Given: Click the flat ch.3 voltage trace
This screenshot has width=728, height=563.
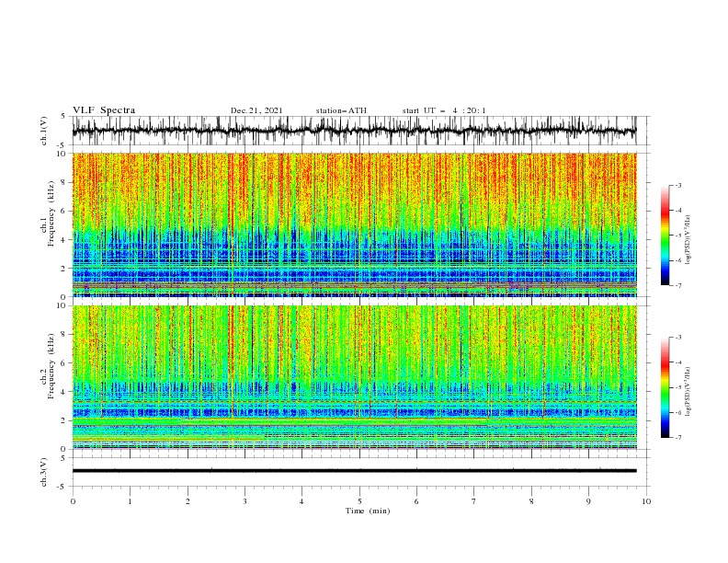Looking at the screenshot, I should click(x=354, y=471).
